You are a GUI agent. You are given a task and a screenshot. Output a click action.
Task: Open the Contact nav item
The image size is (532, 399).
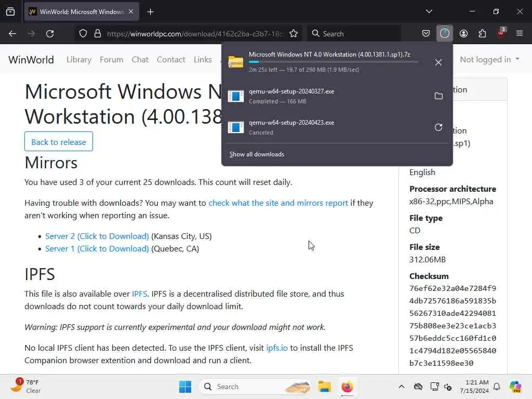pos(171,59)
